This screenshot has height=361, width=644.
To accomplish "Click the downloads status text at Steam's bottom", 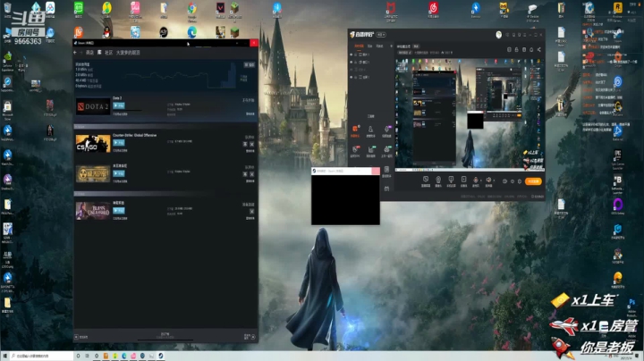I will pos(165,336).
